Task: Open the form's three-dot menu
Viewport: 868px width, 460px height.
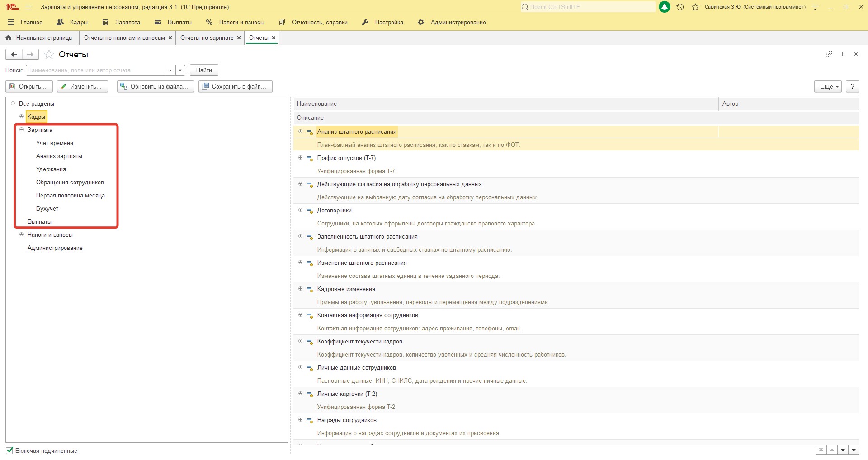Action: tap(842, 54)
